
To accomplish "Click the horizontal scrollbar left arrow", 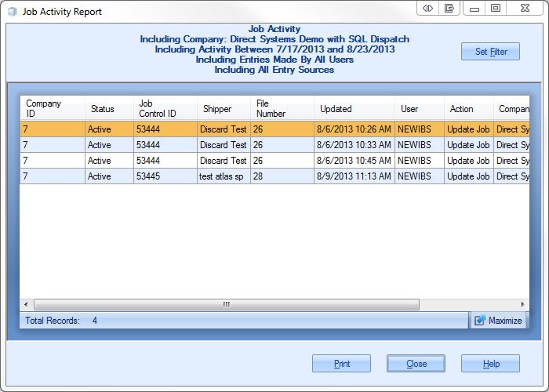I will (x=26, y=304).
